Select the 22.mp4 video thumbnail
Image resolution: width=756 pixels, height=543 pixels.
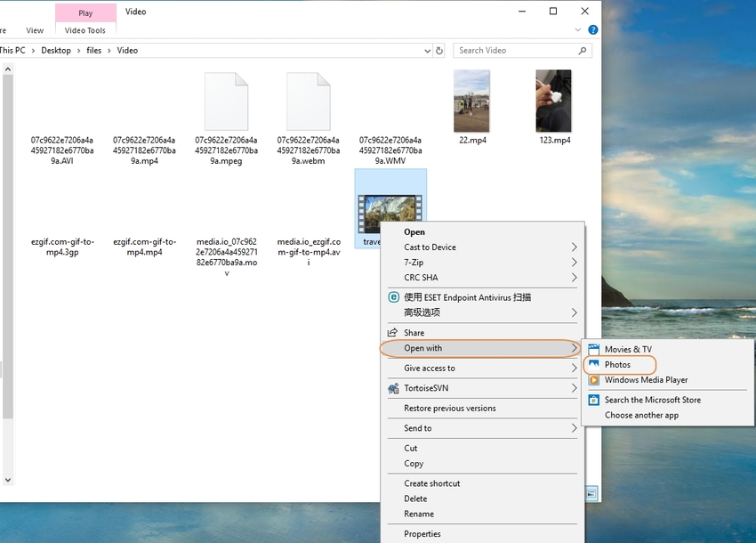click(x=471, y=101)
